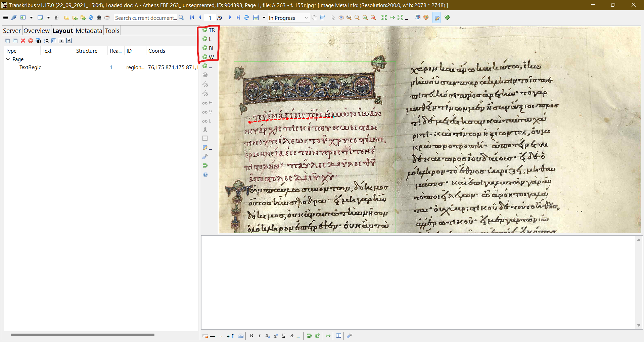The image size is (644, 342).
Task: Zoom in on the manuscript image
Action: coord(365,18)
